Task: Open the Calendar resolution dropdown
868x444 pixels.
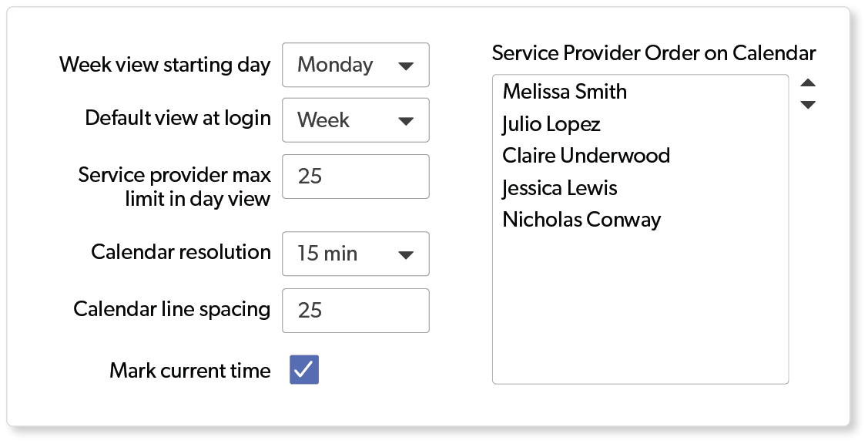Action: pos(355,254)
